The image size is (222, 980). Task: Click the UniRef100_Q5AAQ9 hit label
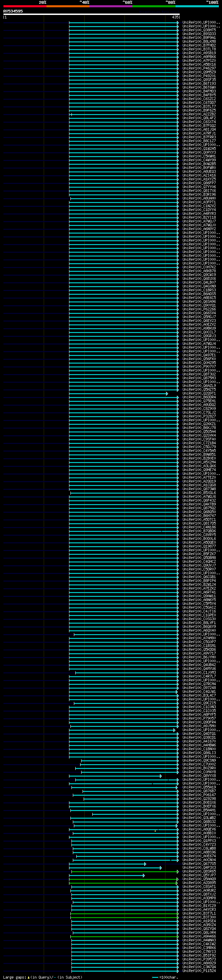(x=199, y=879)
